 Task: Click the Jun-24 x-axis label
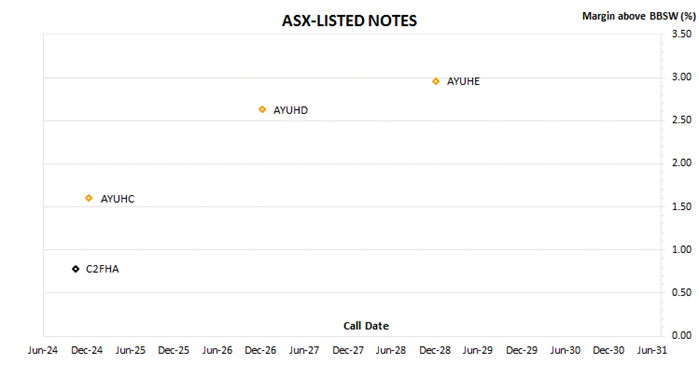(x=43, y=351)
